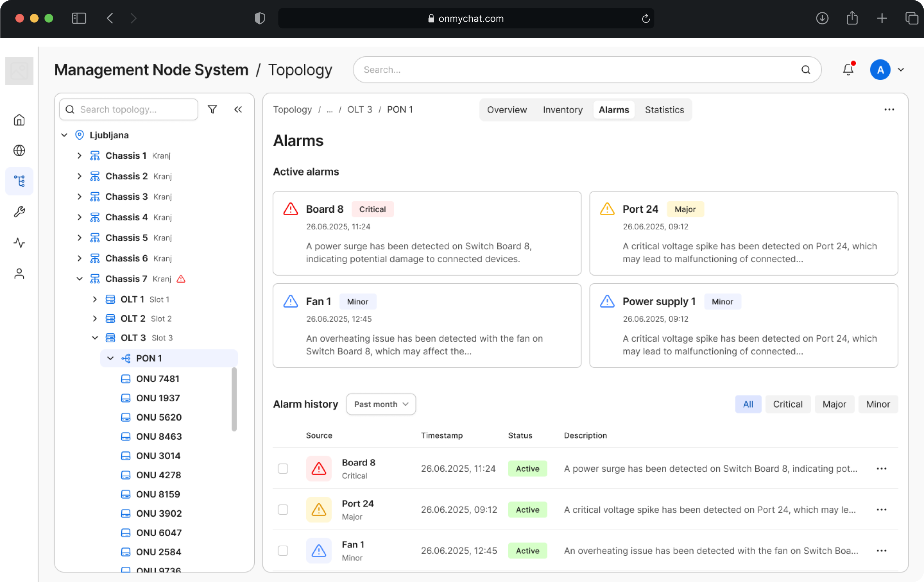Click the topology filter funnel icon
This screenshot has height=582, width=924.
tap(212, 109)
